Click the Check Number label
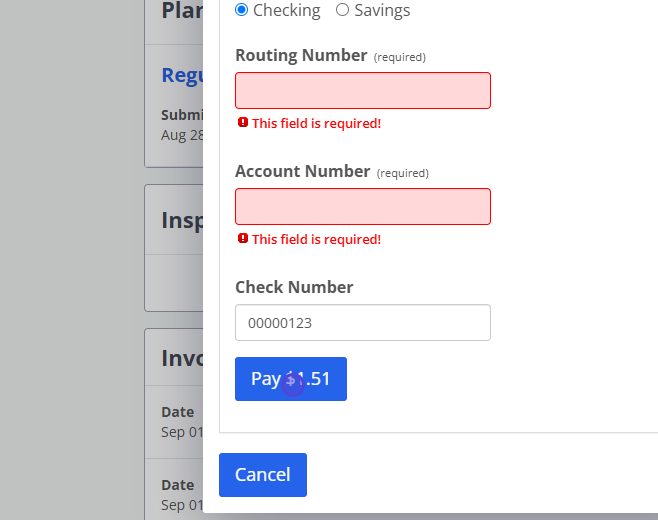Viewport: 658px width, 520px height. pos(294,287)
